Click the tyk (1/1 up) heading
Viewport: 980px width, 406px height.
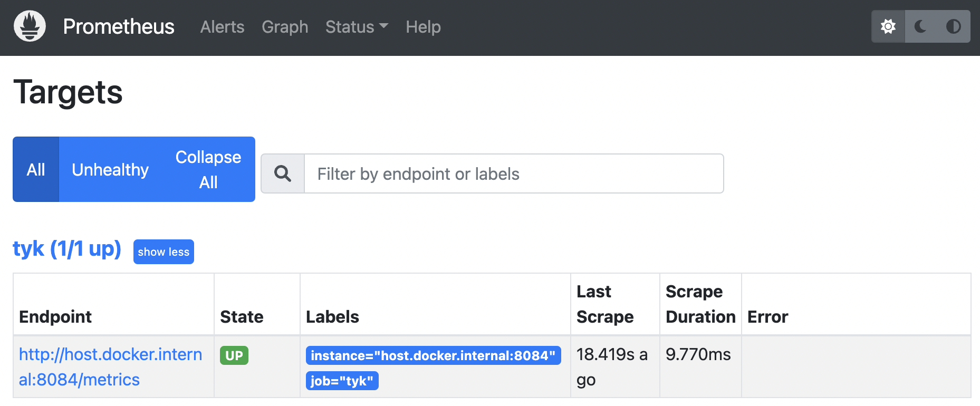pyautogui.click(x=67, y=248)
